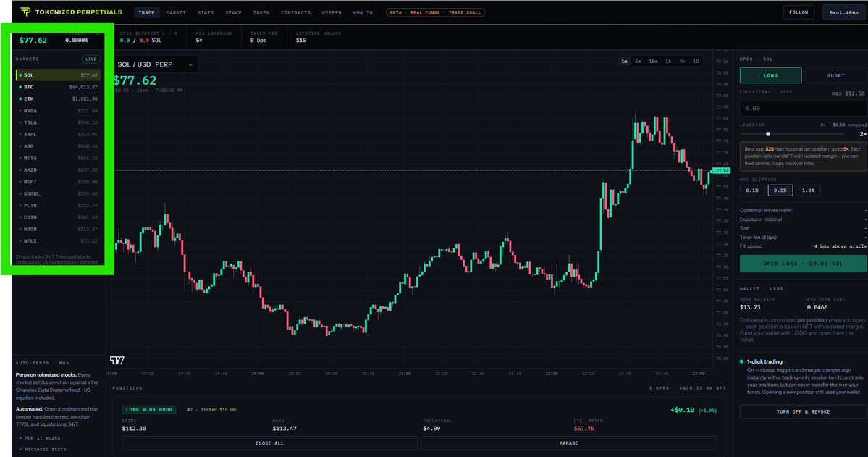Select the AMD market row
The image size is (868, 457).
[58, 146]
